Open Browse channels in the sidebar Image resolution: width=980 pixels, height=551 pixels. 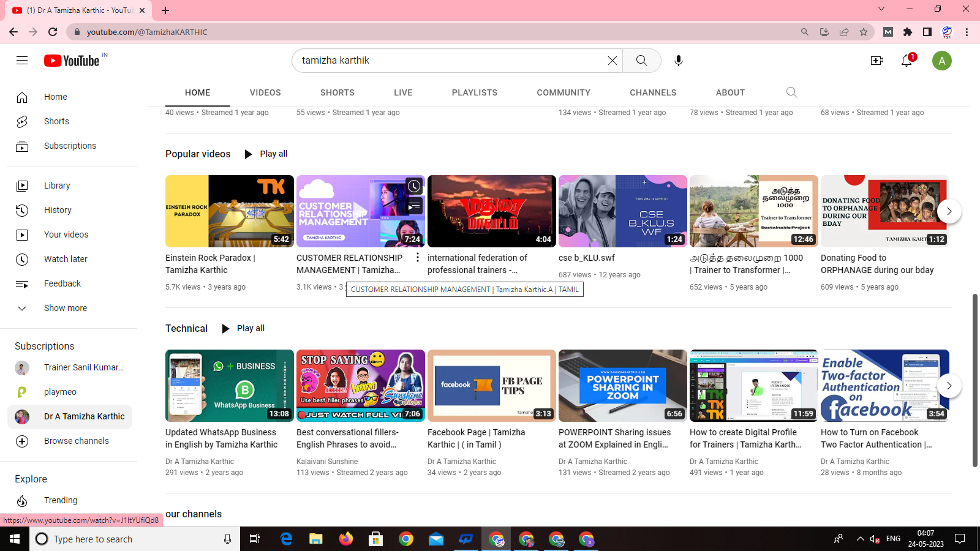[x=76, y=441]
